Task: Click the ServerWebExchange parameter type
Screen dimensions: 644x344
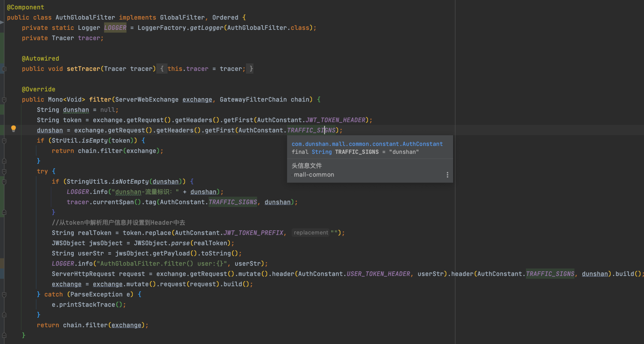Action: 147,99
